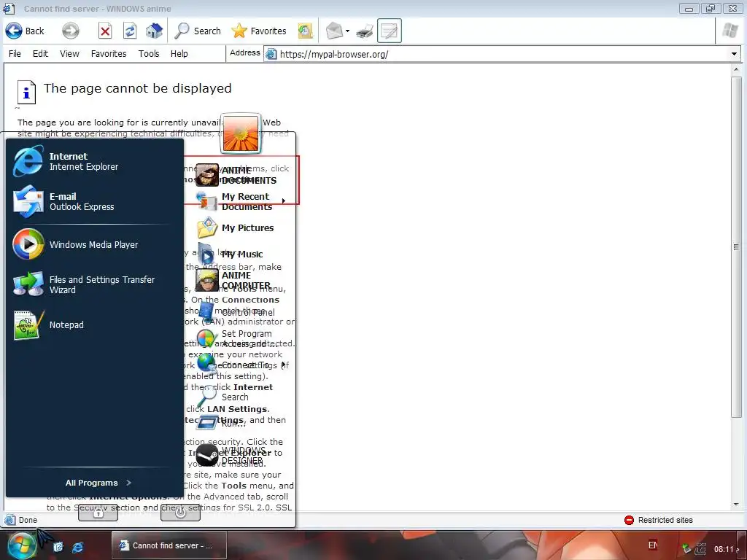The width and height of the screenshot is (747, 560).
Task: Expand the Connect To submenu
Action: click(x=241, y=365)
